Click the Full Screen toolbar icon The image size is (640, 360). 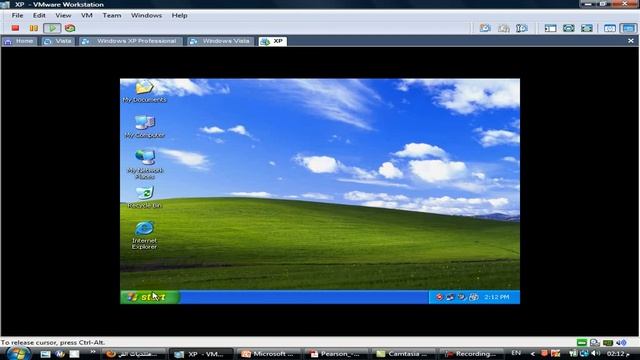coord(587,28)
